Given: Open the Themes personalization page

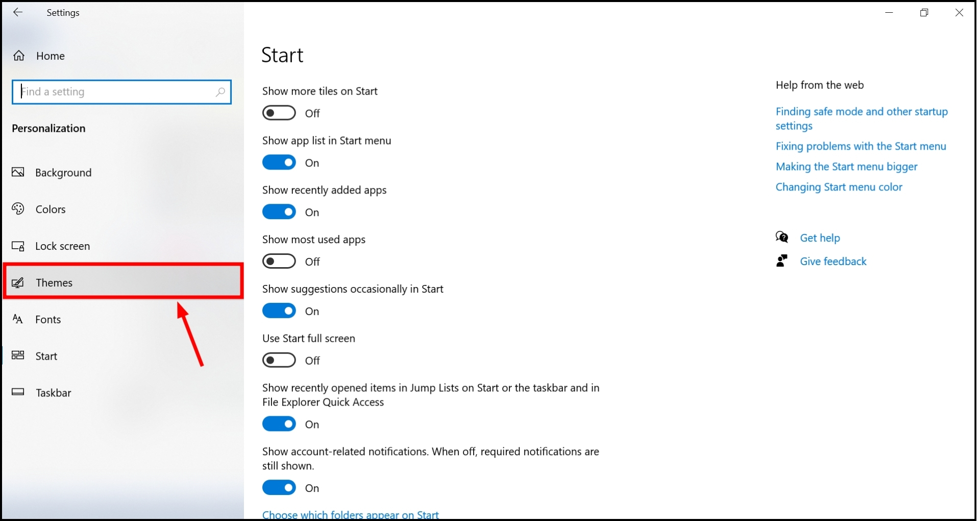Looking at the screenshot, I should pyautogui.click(x=54, y=282).
